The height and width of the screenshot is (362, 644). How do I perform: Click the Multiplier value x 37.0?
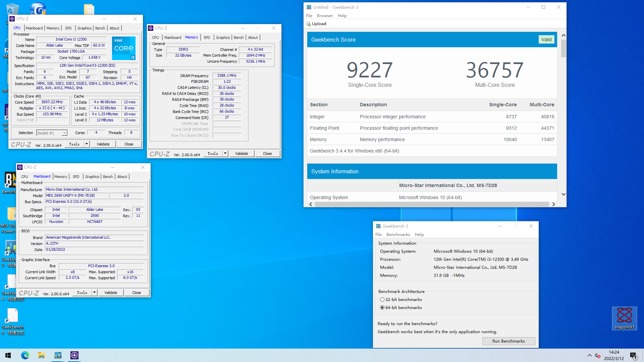[52, 108]
